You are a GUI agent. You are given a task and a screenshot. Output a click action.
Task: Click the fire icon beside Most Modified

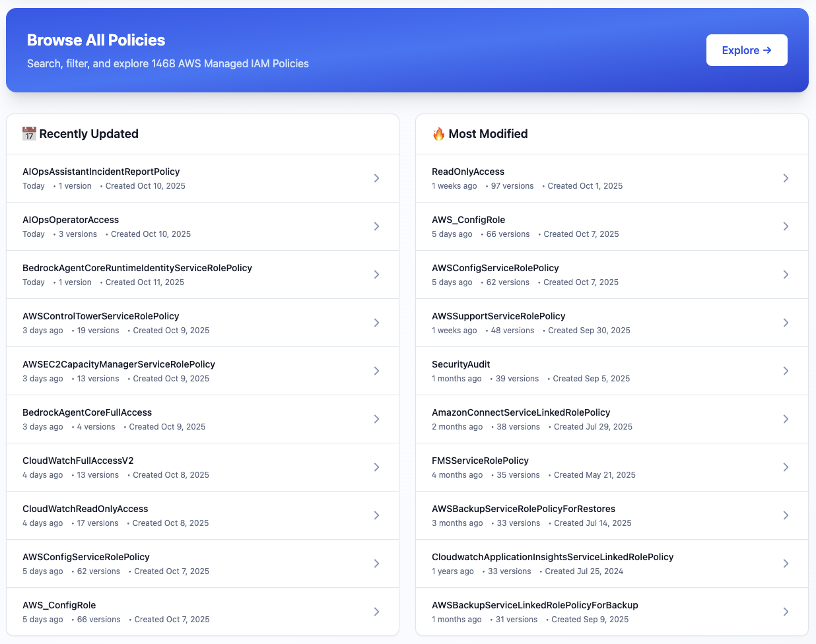[x=438, y=134]
